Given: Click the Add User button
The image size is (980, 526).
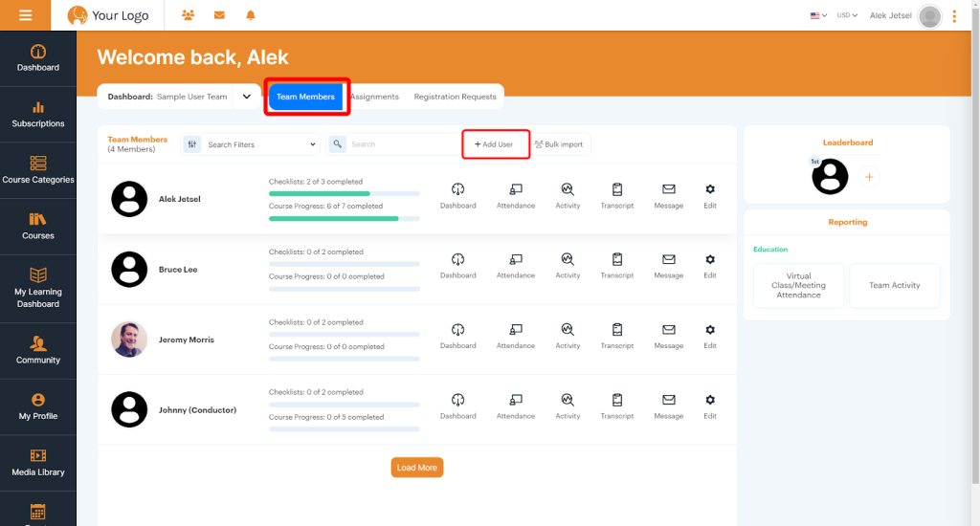Looking at the screenshot, I should coord(495,144).
